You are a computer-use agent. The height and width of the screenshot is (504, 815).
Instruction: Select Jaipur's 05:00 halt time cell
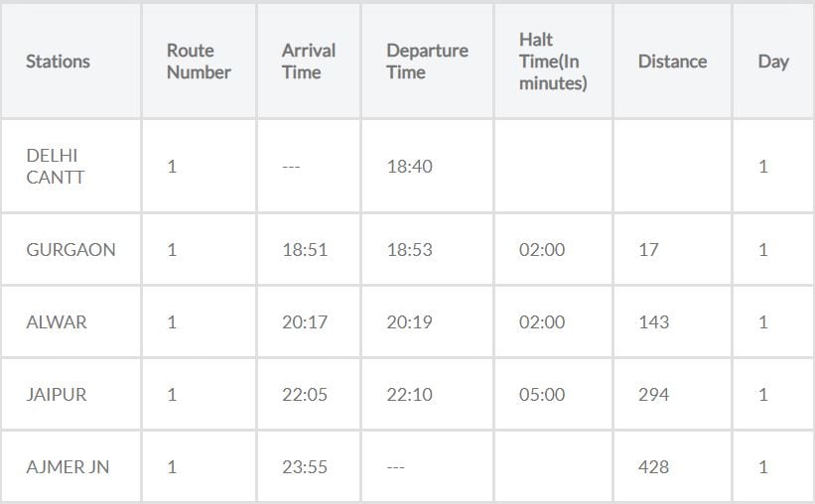(x=542, y=395)
